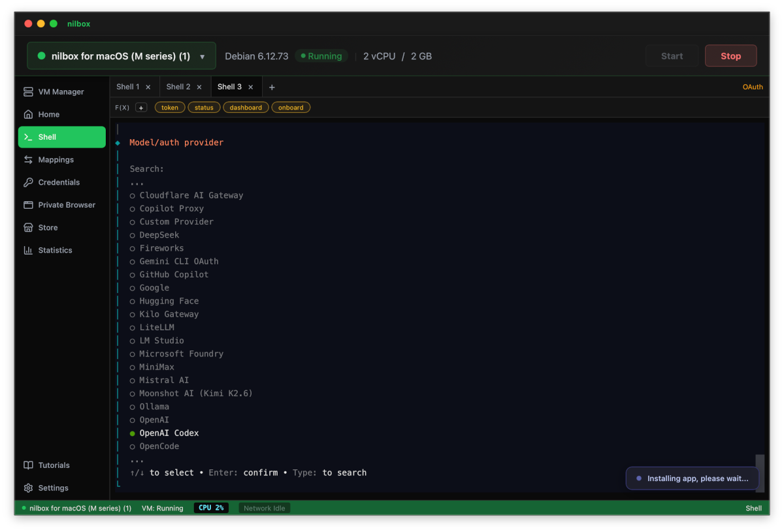Viewport: 784px width, 532px height.
Task: Choose the DeepSeek provider radio option
Action: pos(157,234)
